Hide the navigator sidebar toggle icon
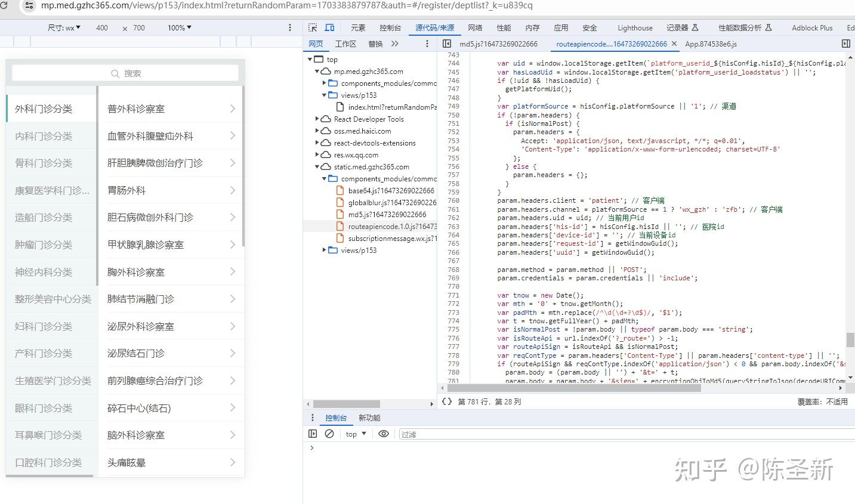The image size is (855, 504). (447, 44)
